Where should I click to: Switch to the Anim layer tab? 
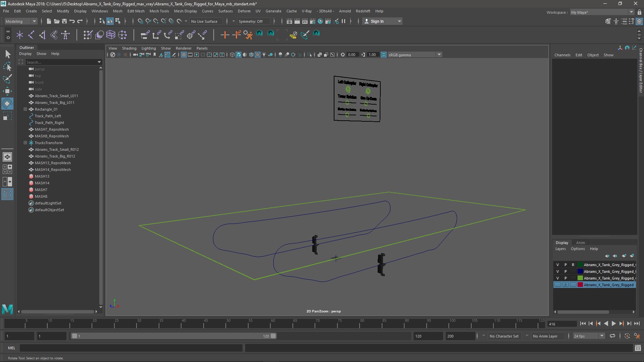click(x=580, y=243)
